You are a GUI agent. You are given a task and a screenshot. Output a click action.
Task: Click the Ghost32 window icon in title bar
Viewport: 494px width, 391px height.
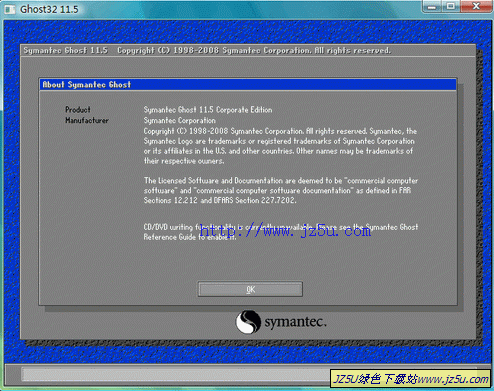pos(10,9)
